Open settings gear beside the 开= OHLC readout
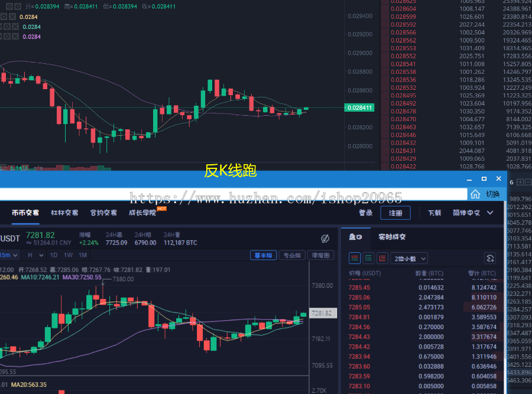Viewport: 532px width, 394px height. click(18, 6)
